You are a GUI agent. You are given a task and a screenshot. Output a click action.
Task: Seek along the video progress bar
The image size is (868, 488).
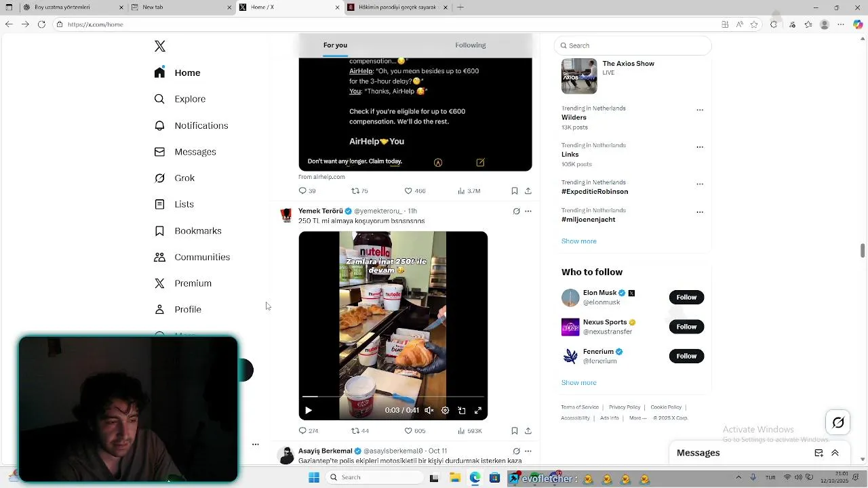pyautogui.click(x=393, y=396)
